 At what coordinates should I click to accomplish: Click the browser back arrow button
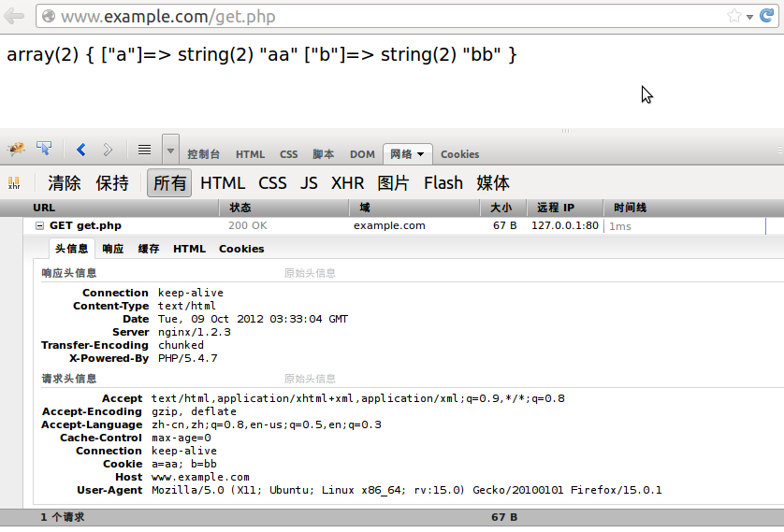14,16
